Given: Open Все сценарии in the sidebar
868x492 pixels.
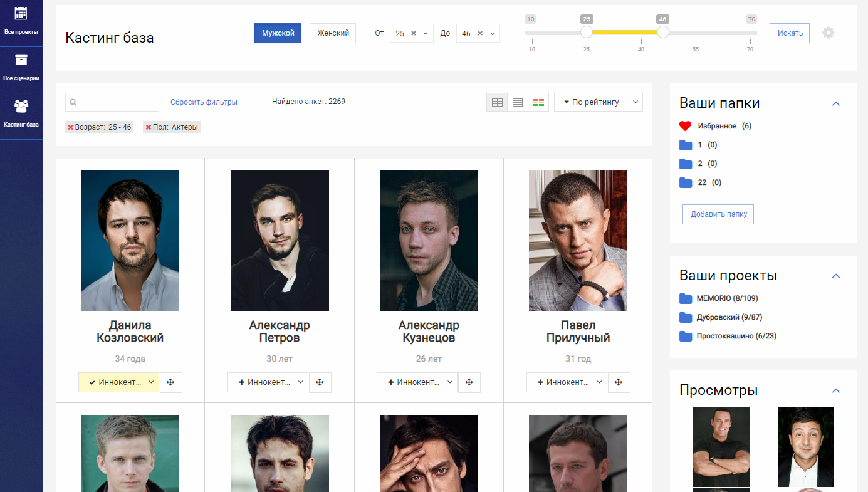Looking at the screenshot, I should coord(21,68).
